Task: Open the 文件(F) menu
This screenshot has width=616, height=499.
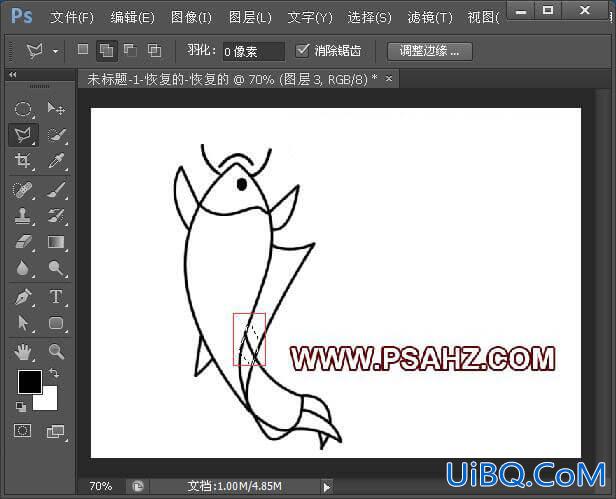Action: tap(72, 17)
